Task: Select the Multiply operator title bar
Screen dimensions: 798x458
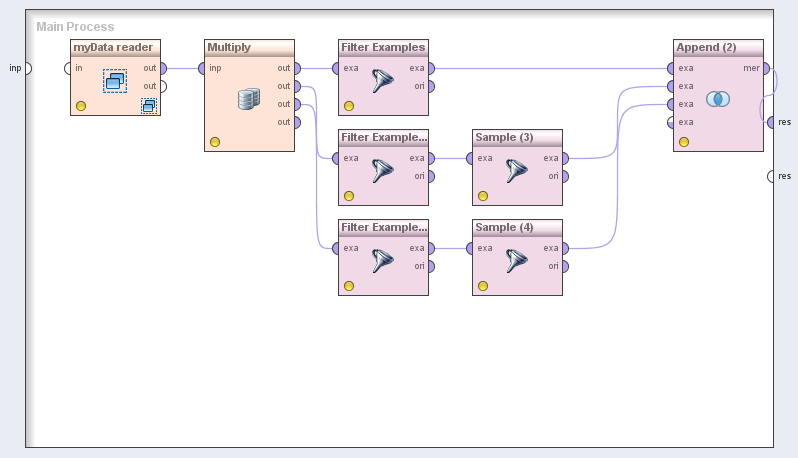Action: tap(249, 47)
